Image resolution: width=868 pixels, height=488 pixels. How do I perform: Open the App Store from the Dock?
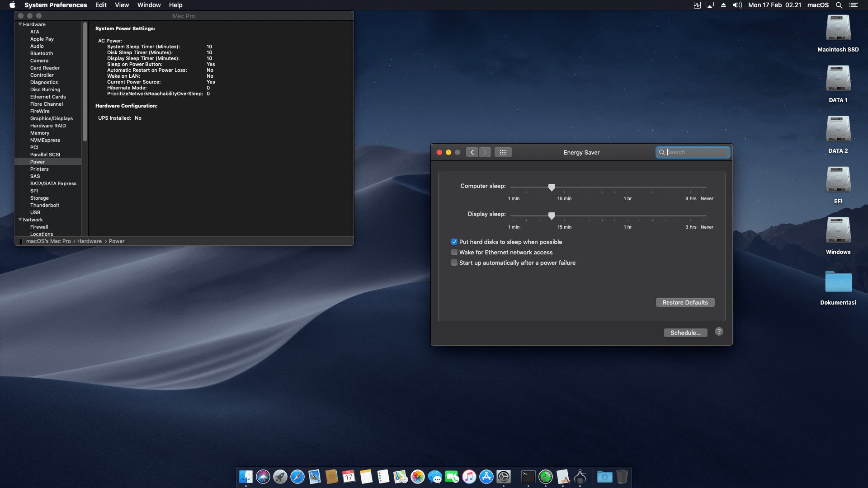click(486, 477)
